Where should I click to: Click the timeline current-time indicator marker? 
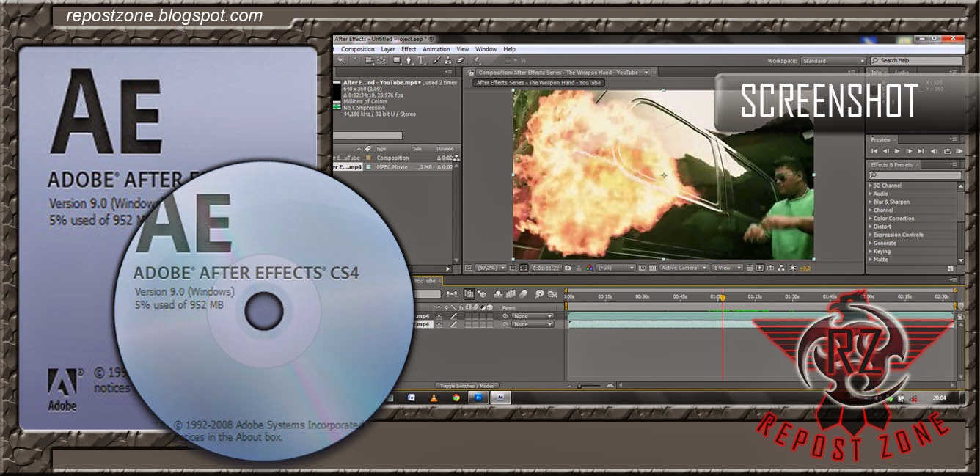point(722,297)
